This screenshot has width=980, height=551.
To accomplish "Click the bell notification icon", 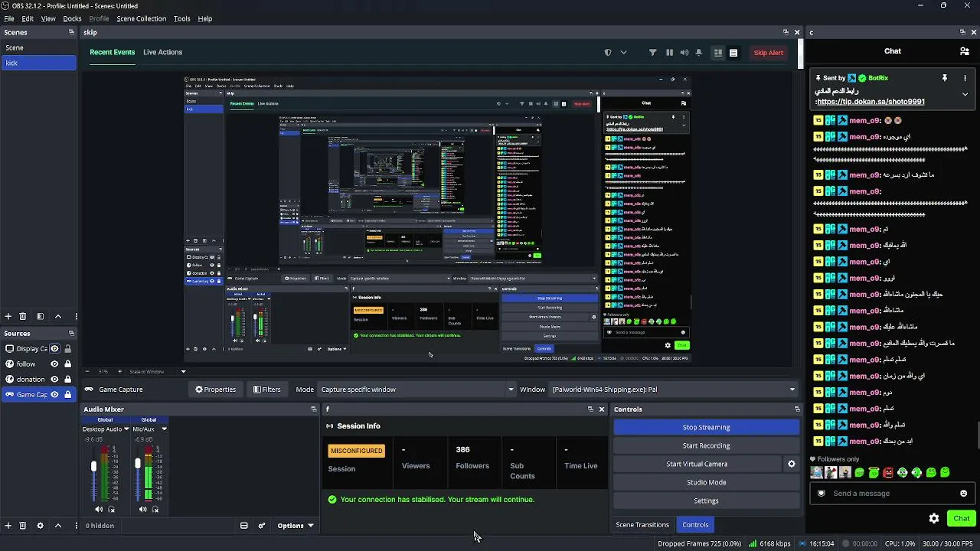I will (699, 53).
